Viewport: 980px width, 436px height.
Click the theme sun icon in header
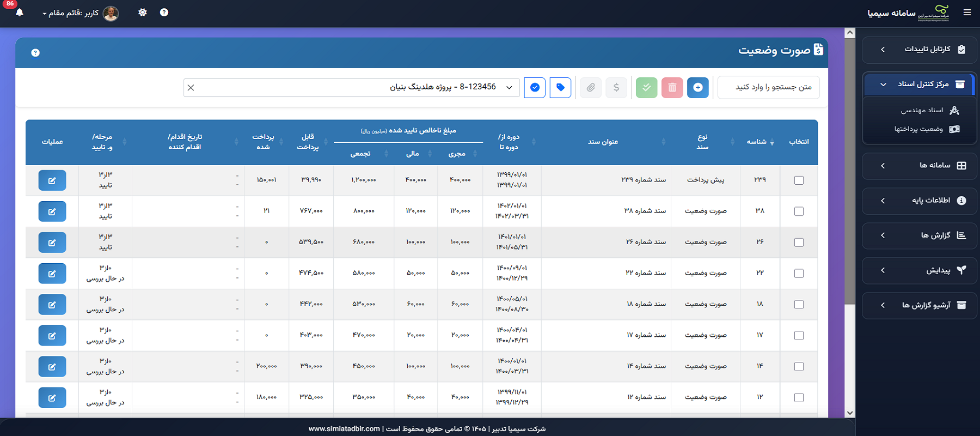click(143, 13)
